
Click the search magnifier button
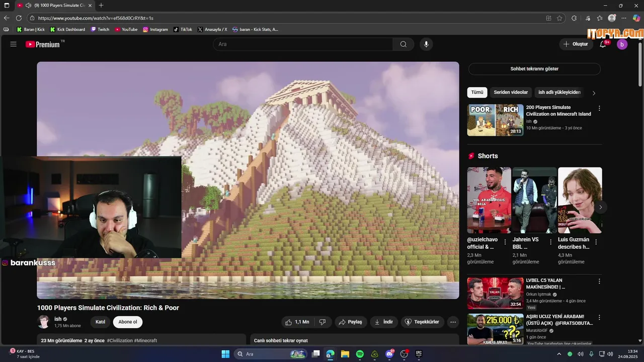404,44
